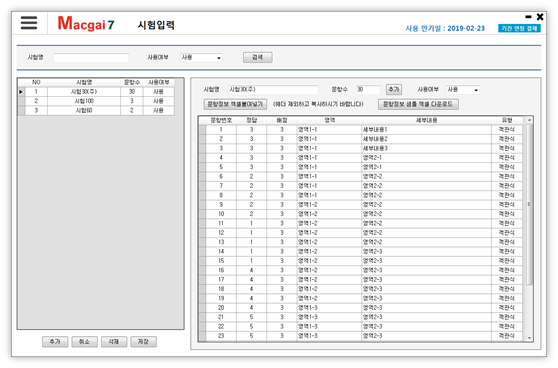Select the 시험30(주) row in exam list
This screenshot has height=368, width=558.
[x=96, y=91]
